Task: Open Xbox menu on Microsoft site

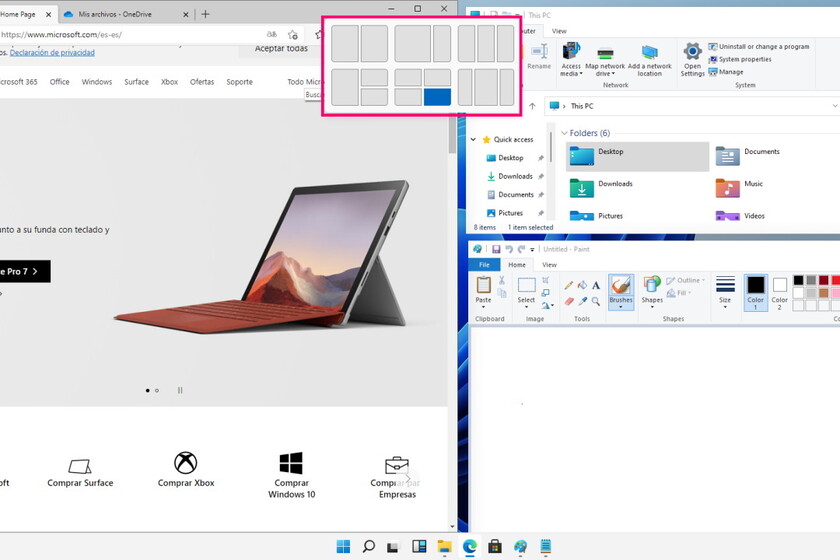Action: 169,82
